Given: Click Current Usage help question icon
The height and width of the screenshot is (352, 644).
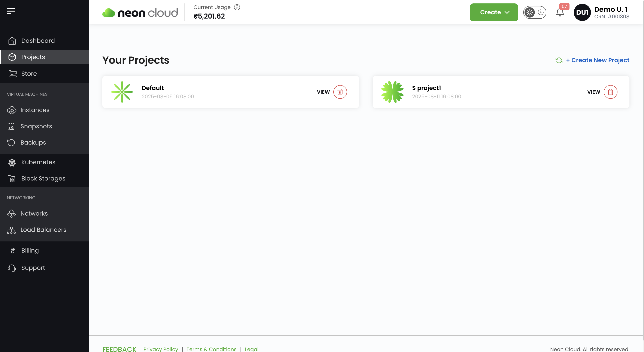Looking at the screenshot, I should pos(237,7).
